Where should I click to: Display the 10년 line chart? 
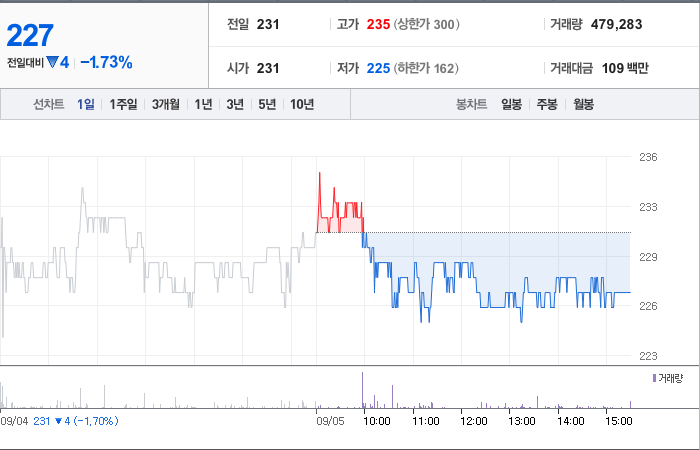[302, 104]
